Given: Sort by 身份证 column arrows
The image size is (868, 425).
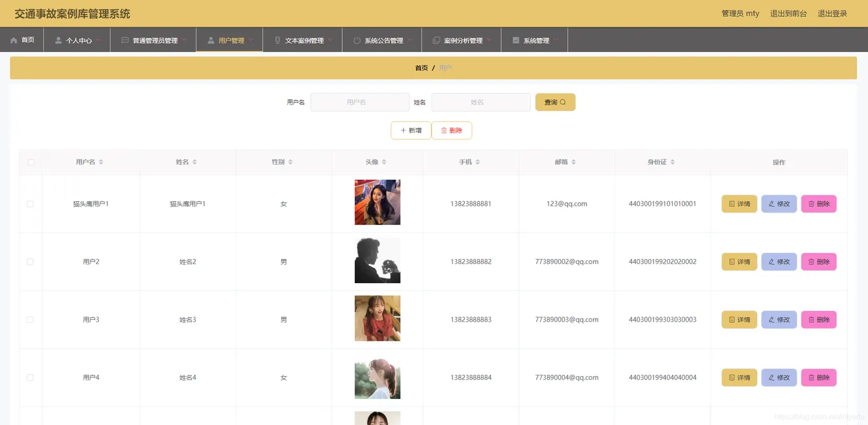Looking at the screenshot, I should pos(673,162).
